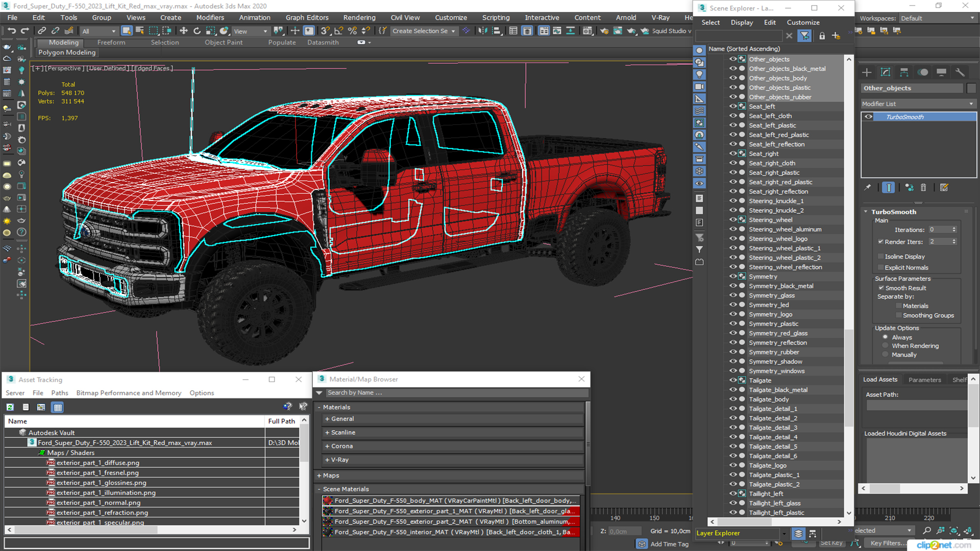Viewport: 980px width, 551px height.
Task: Open the Graph Editors menu
Action: (x=307, y=17)
